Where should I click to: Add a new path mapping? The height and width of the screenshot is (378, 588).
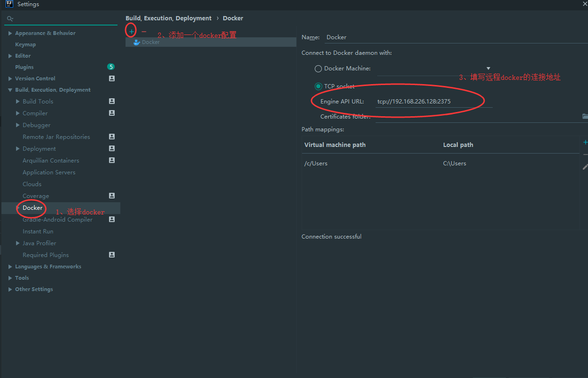tap(585, 142)
